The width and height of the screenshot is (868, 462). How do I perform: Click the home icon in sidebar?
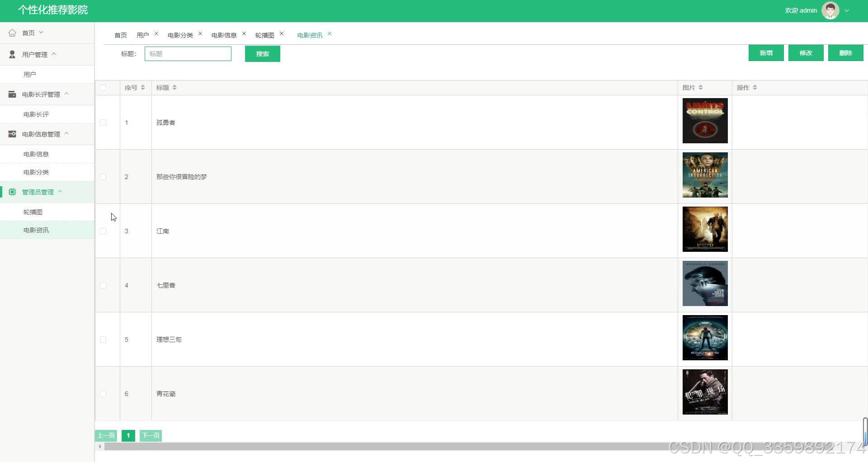[x=12, y=33]
